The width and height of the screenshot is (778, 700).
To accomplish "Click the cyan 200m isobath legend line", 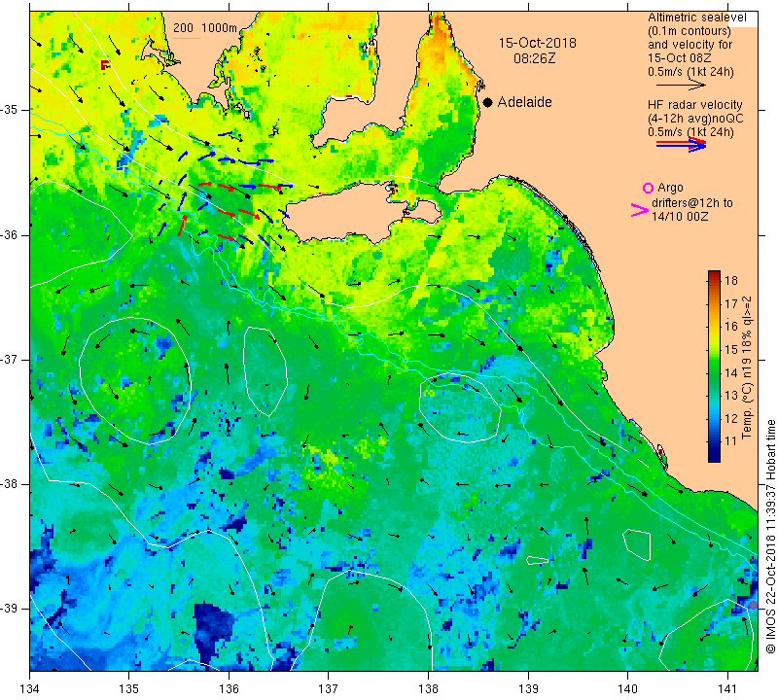I will click(187, 38).
